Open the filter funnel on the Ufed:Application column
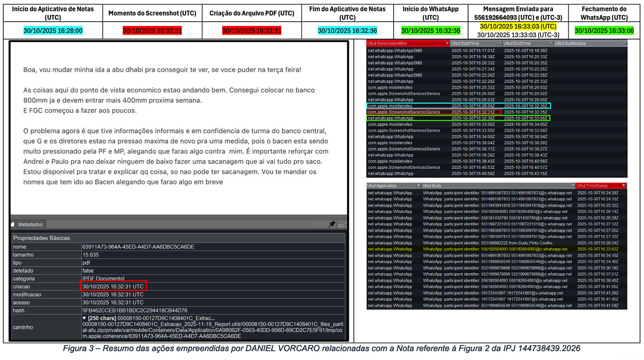This screenshot has width=644, height=360. tap(418, 186)
